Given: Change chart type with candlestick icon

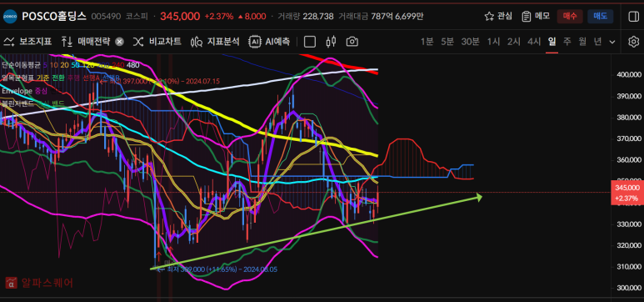Looking at the screenshot, I should 331,42.
